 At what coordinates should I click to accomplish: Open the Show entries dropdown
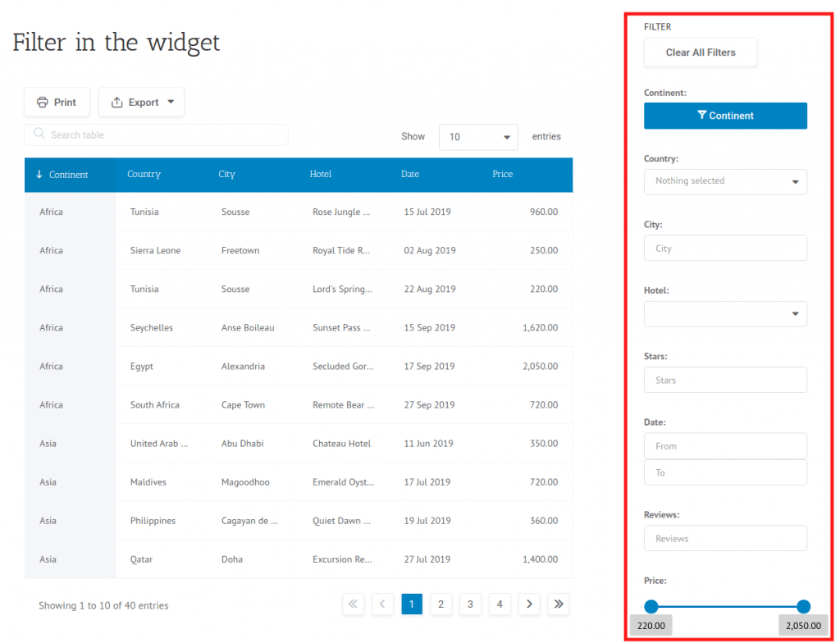(x=478, y=136)
